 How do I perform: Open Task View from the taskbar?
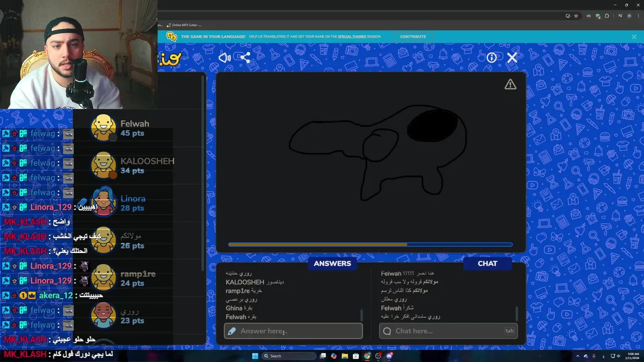tap(323, 356)
